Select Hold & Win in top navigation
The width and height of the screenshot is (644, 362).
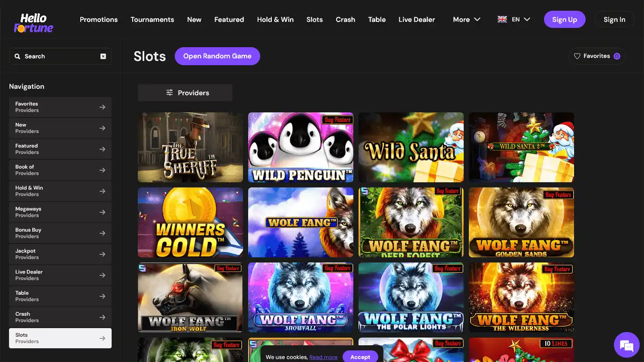(275, 19)
